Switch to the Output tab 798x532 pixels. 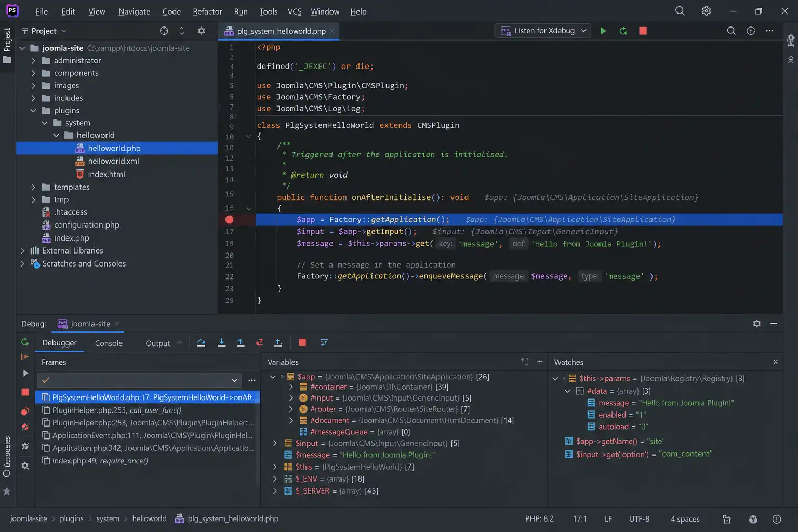158,343
